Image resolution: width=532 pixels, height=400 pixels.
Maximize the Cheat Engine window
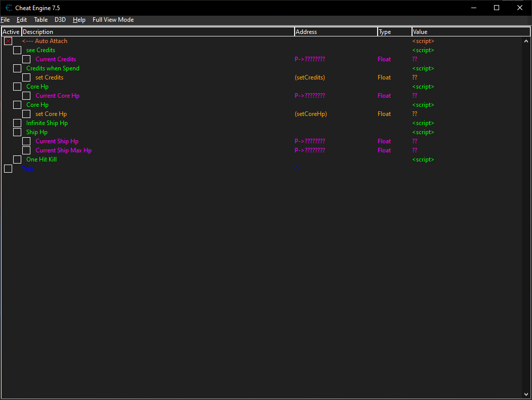pos(497,8)
